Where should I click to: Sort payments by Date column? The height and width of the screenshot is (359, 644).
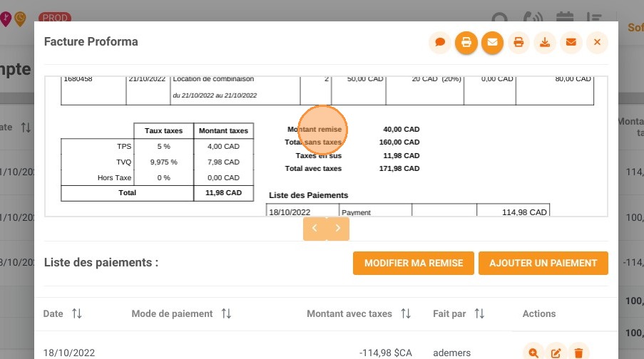coord(77,314)
